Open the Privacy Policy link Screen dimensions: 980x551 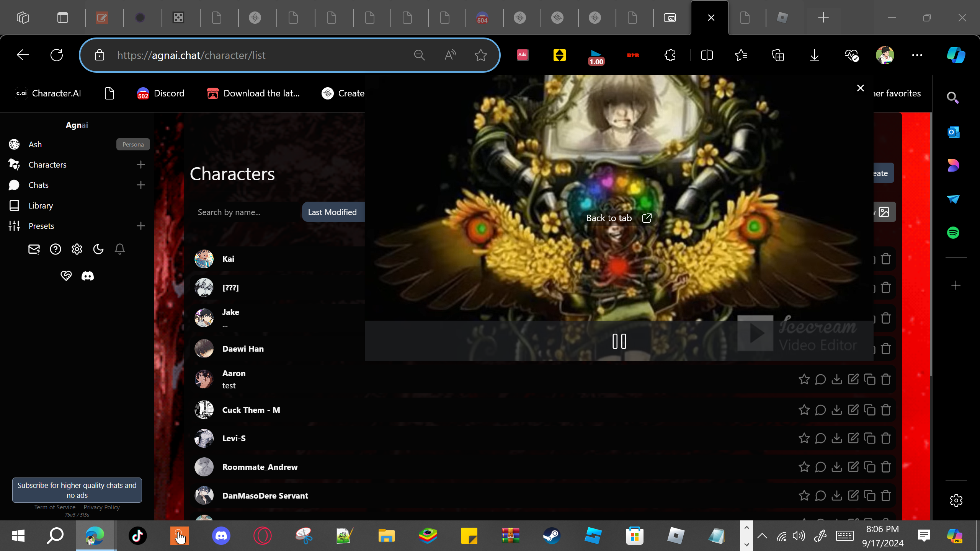[101, 507]
